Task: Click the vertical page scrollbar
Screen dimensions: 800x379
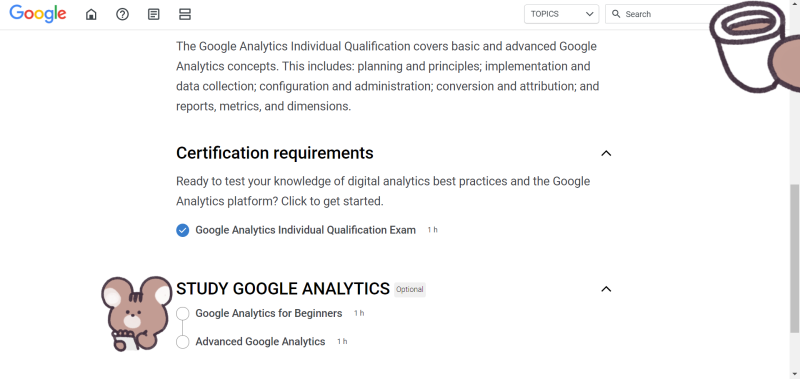Action: [x=795, y=258]
